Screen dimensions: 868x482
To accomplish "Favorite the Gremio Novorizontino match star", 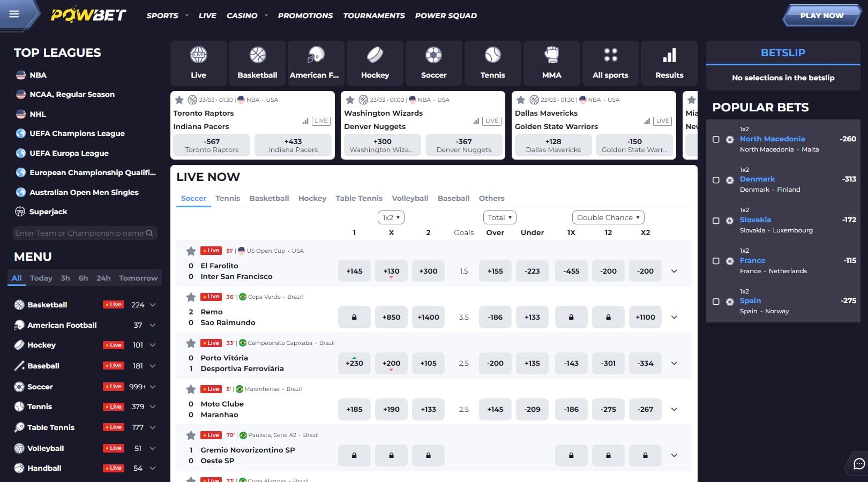I will pyautogui.click(x=191, y=435).
